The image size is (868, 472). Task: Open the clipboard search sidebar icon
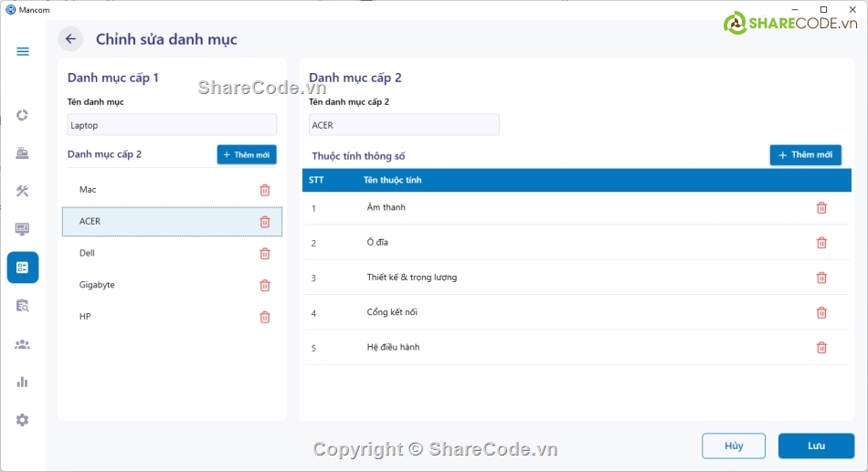coord(23,306)
